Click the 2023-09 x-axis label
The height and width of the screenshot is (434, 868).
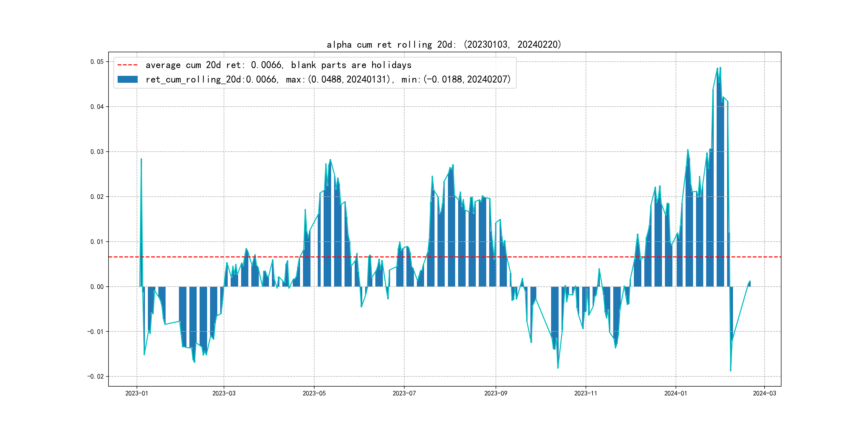[x=495, y=393]
